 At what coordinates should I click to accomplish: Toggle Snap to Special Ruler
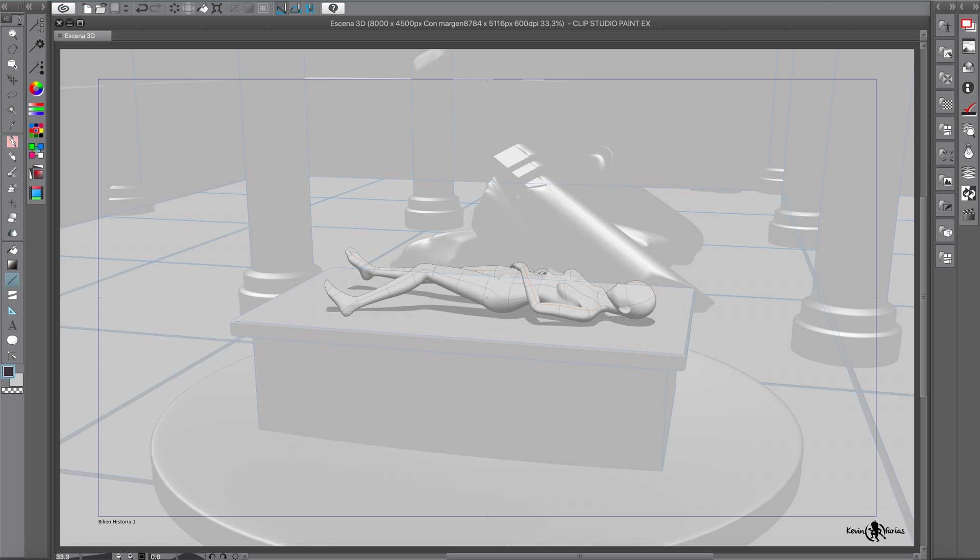(296, 8)
